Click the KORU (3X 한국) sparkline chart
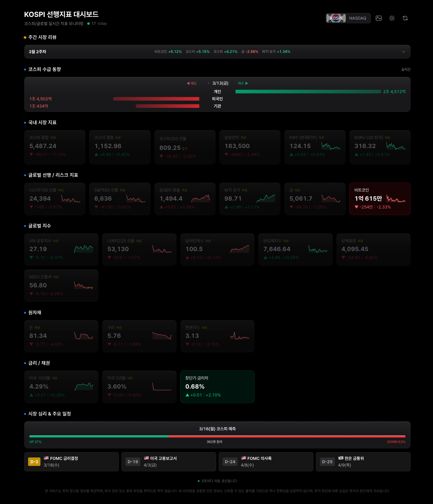This screenshot has width=433, height=504. pos(396,146)
